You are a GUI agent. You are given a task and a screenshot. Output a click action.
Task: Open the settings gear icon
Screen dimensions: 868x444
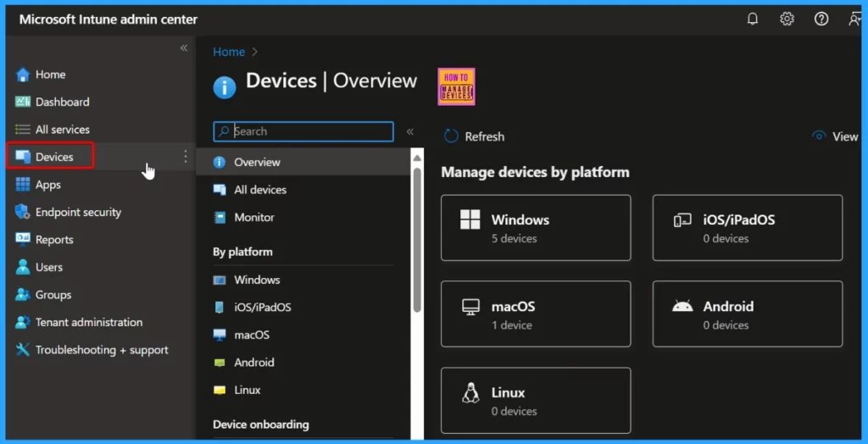787,19
